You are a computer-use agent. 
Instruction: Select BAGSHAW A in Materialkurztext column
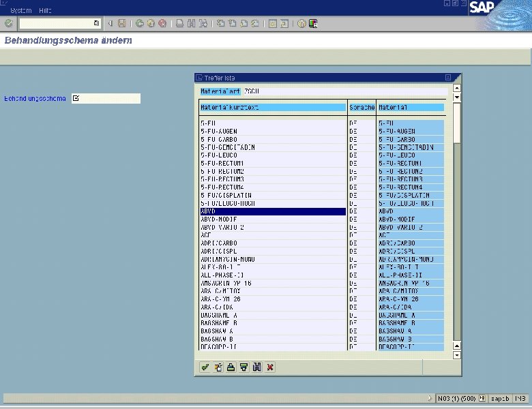click(x=273, y=331)
